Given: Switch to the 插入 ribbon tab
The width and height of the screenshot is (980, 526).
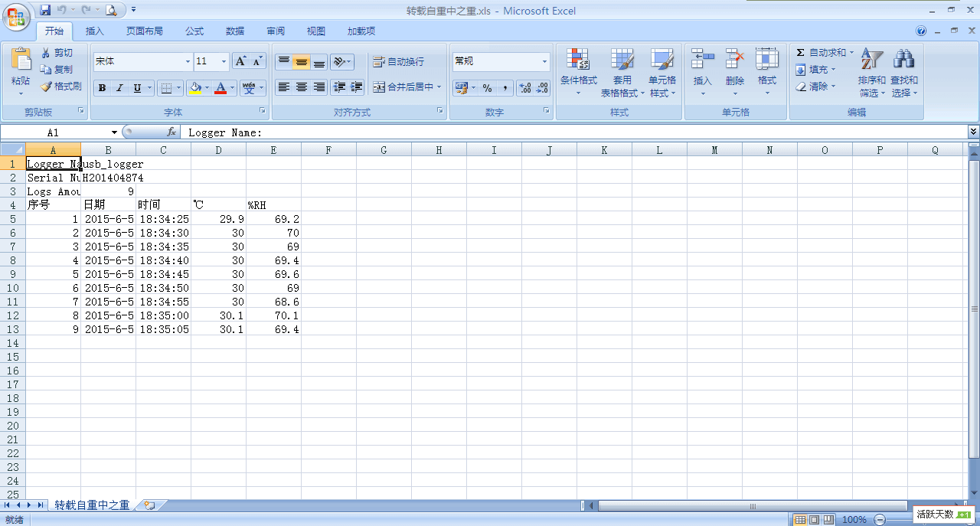Looking at the screenshot, I should 95,31.
